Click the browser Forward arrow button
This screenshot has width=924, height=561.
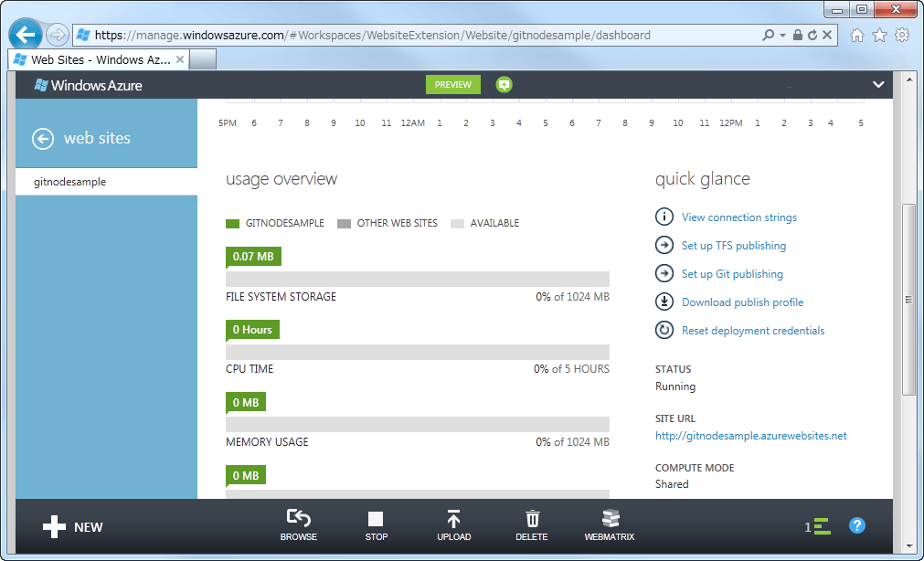(58, 35)
